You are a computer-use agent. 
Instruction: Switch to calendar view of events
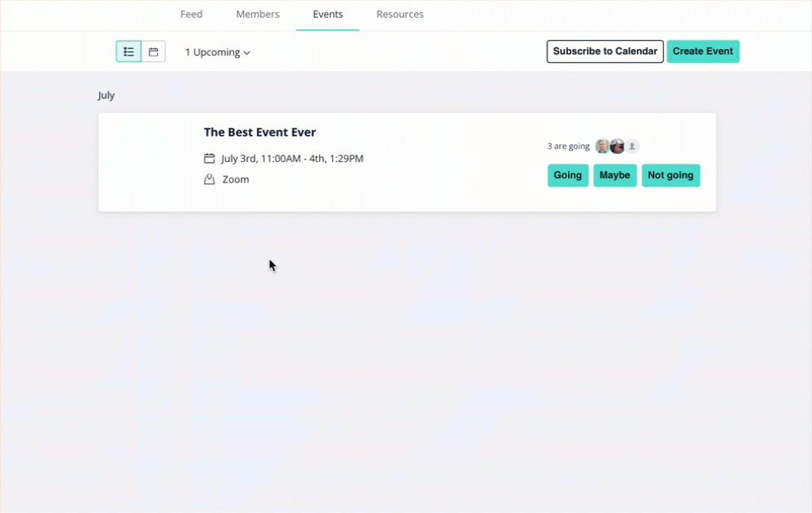click(x=153, y=52)
